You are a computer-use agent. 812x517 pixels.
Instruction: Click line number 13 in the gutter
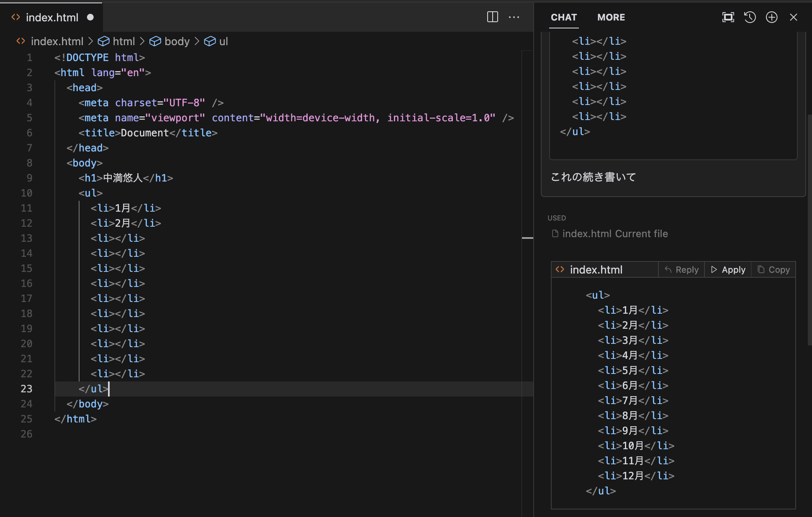tap(26, 238)
